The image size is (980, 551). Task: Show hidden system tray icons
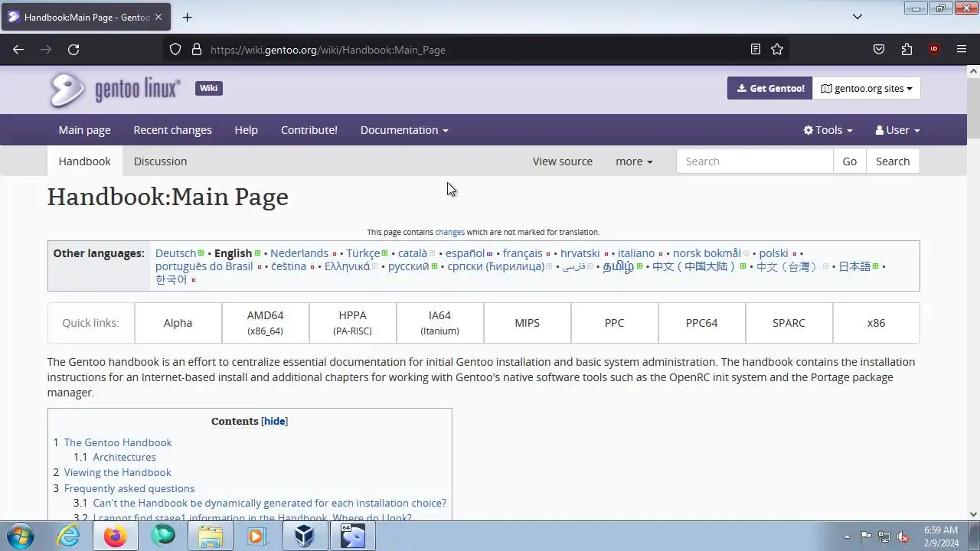[847, 536]
